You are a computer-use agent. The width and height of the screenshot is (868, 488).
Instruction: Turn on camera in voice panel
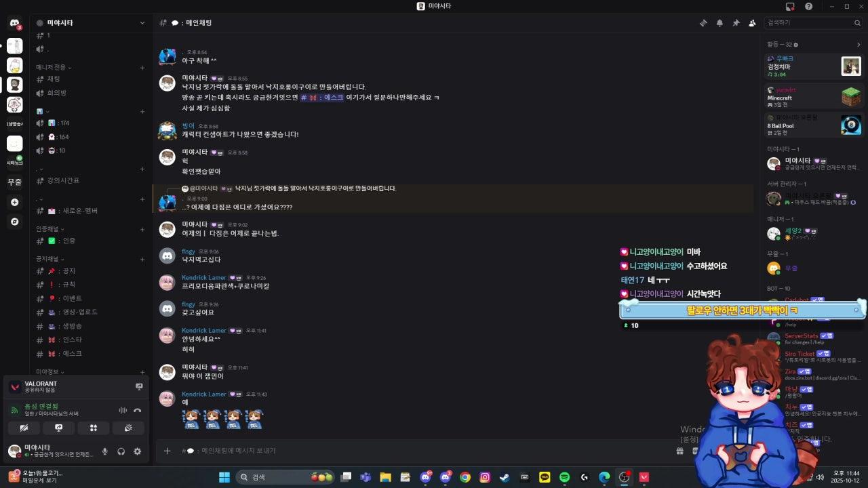point(24,428)
